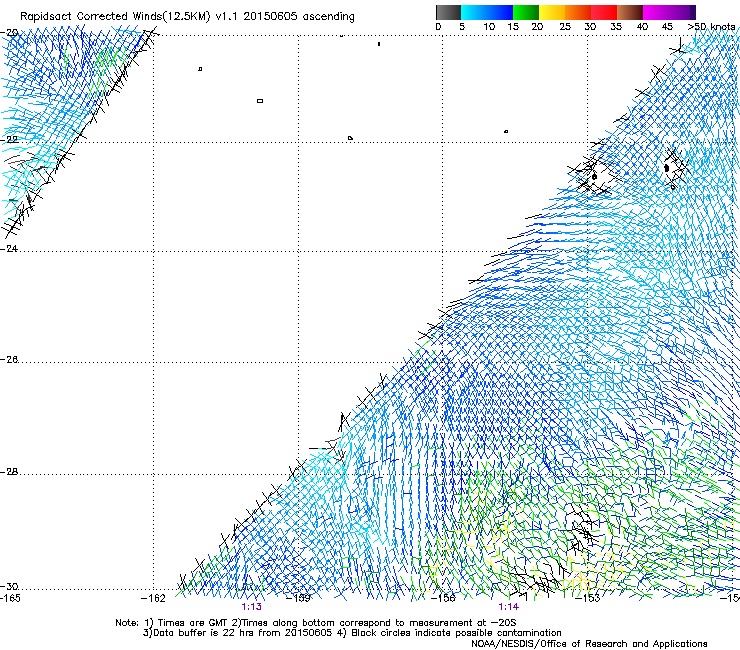Click the purple 1:13 time marker
Image resolution: width=740 pixels, height=650 pixels.
252,607
